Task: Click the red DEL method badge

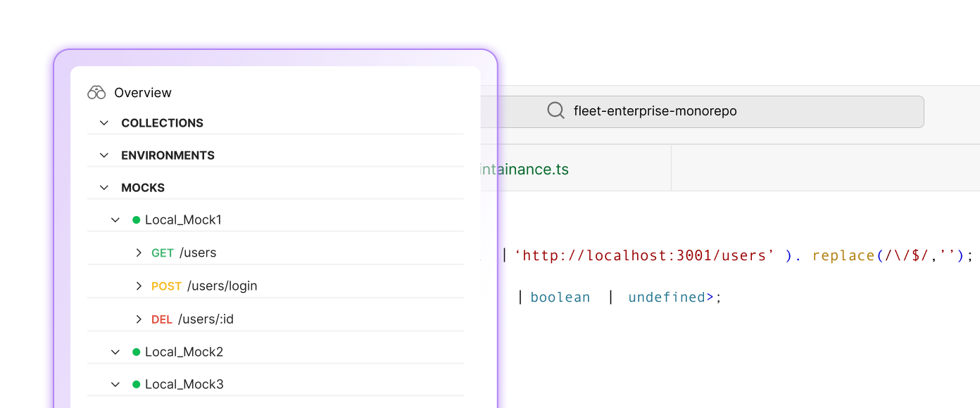Action: (161, 319)
